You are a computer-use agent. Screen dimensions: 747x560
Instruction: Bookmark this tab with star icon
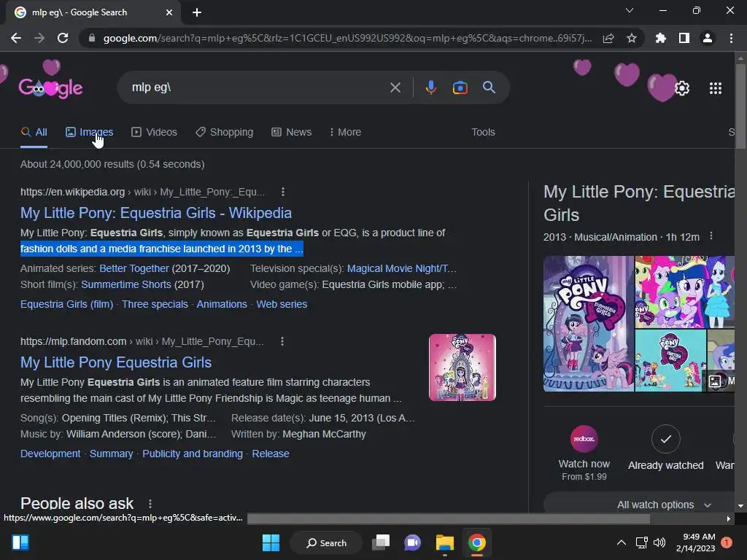(x=632, y=38)
